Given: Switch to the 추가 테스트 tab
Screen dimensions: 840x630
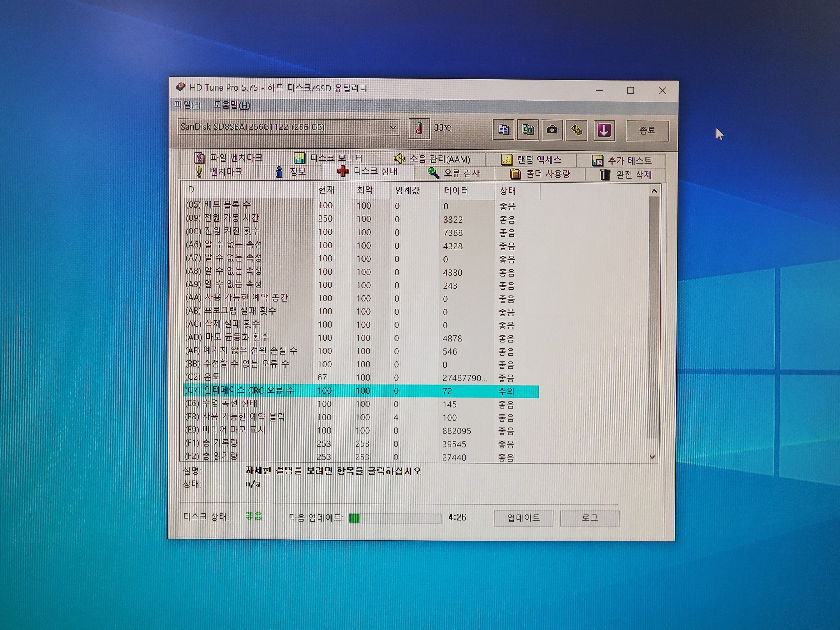Looking at the screenshot, I should point(621,161).
